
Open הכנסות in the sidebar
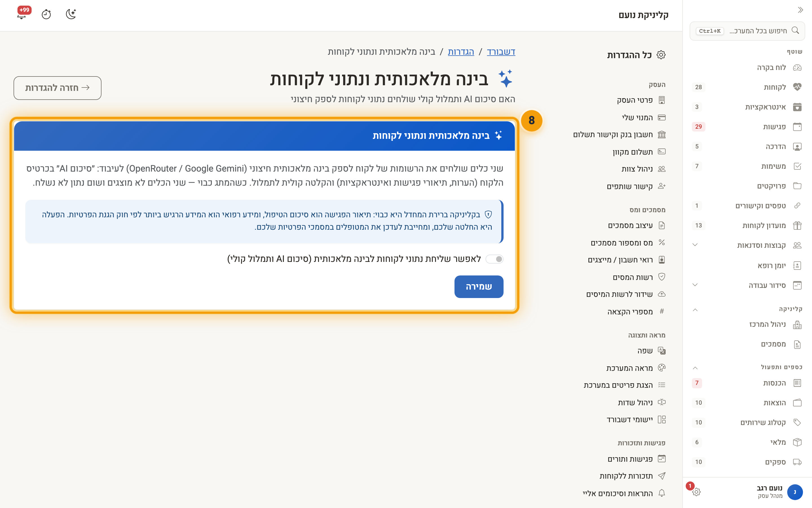tap(747, 383)
